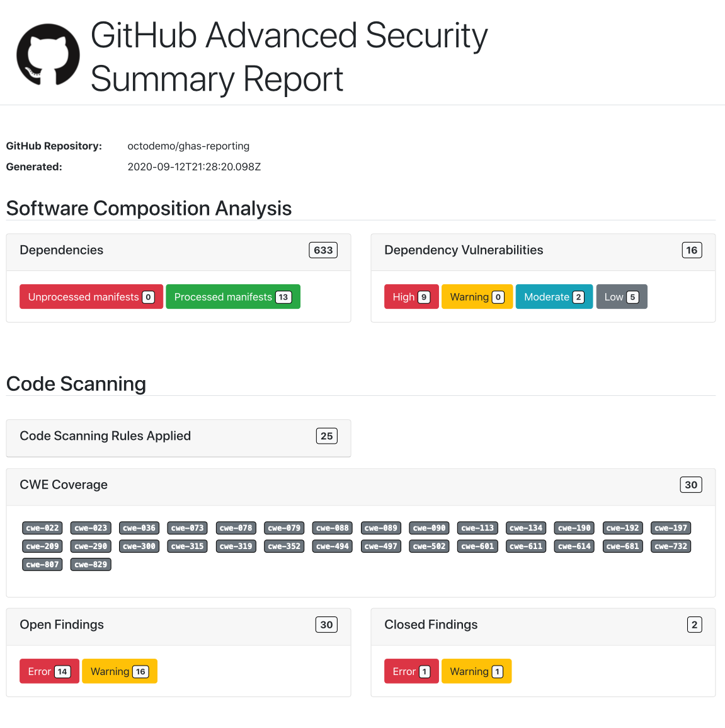
Task: Click the Code Scanning heading
Action: (76, 384)
